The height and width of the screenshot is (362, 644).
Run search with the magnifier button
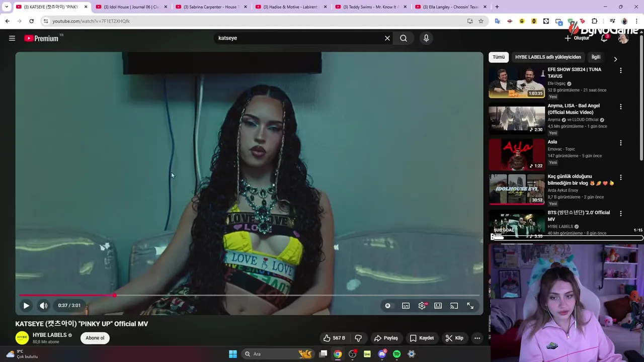[x=404, y=38]
